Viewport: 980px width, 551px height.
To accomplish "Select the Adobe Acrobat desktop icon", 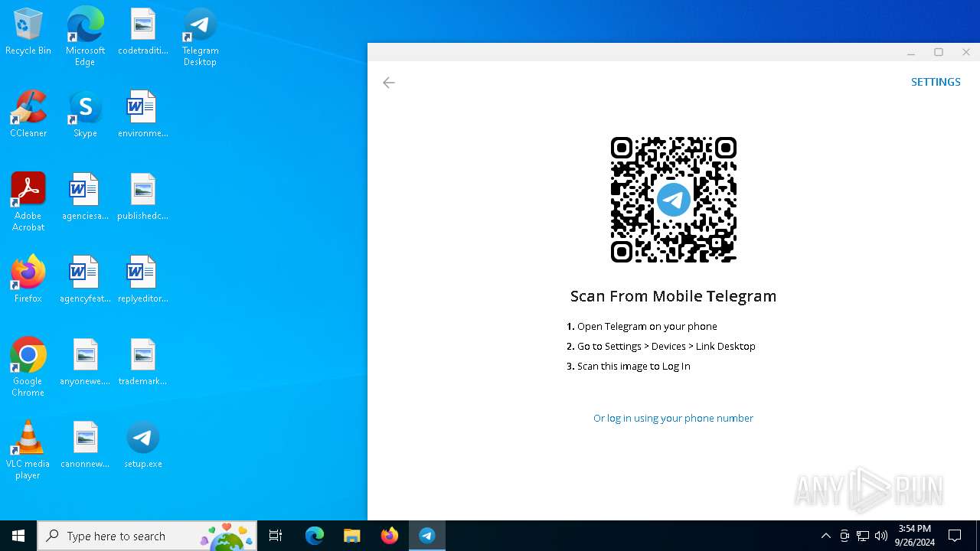I will point(28,202).
